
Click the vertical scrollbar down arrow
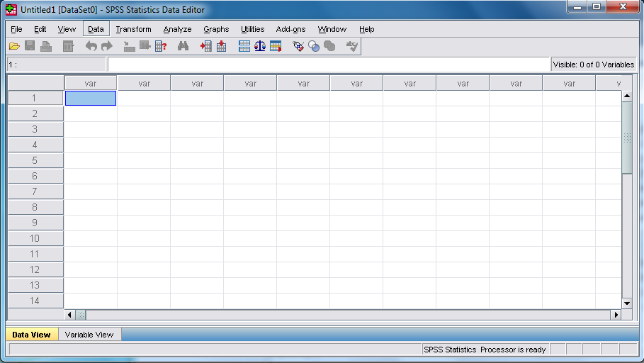[627, 303]
